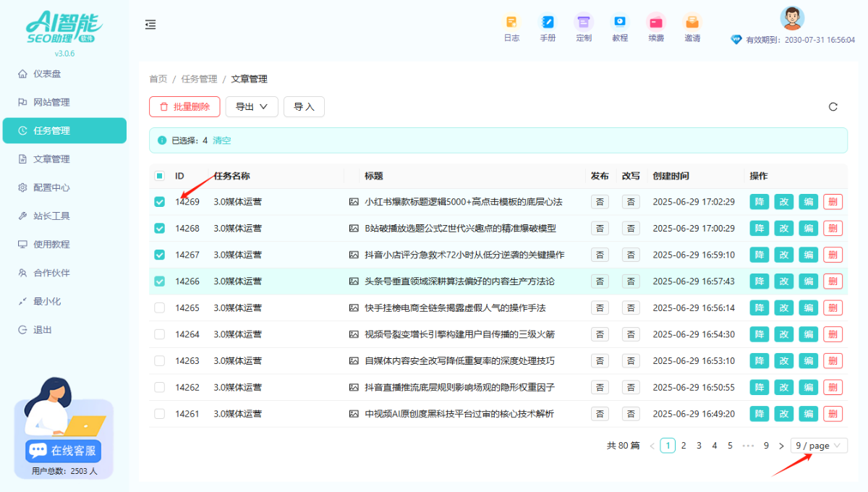
Task: Check the checkbox for row 14261
Action: coord(160,414)
